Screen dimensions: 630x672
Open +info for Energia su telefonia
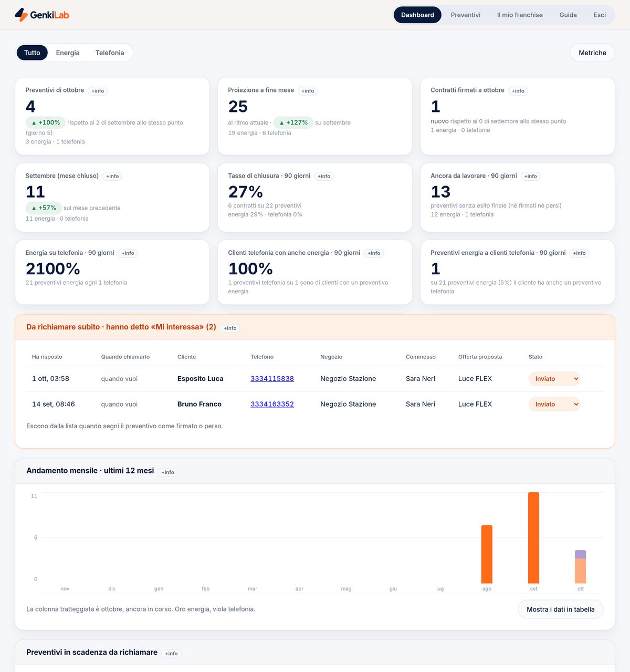click(128, 253)
